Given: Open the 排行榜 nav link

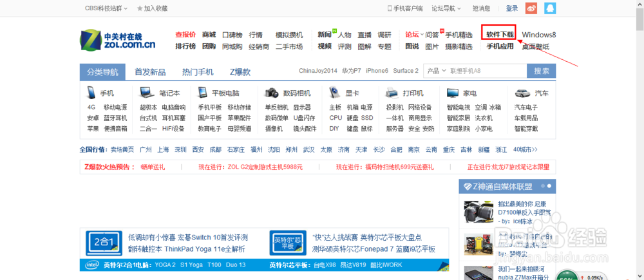Looking at the screenshot, I should [185, 46].
